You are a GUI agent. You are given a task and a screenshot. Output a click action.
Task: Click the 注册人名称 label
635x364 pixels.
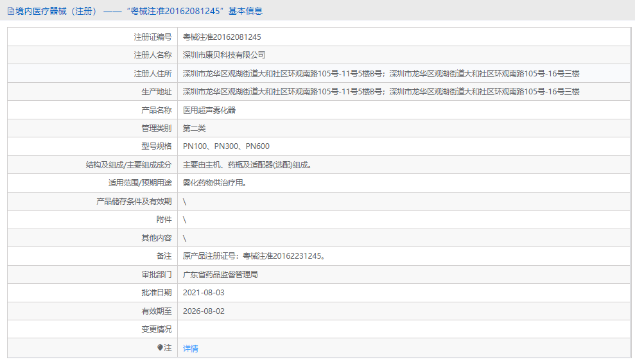point(153,55)
